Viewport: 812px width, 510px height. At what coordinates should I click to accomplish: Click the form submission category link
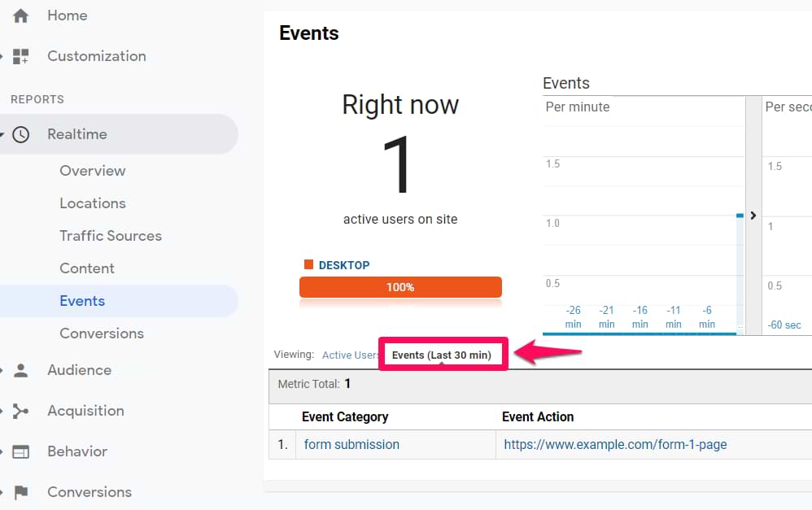click(351, 445)
